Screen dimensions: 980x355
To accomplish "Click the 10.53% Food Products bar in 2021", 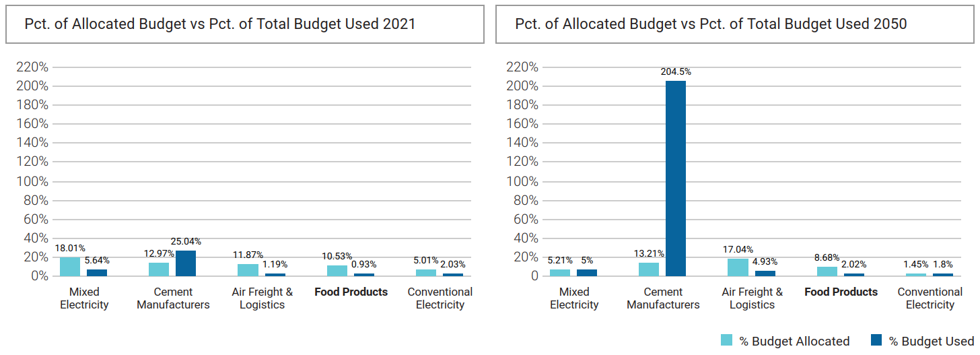I will pyautogui.click(x=337, y=270).
